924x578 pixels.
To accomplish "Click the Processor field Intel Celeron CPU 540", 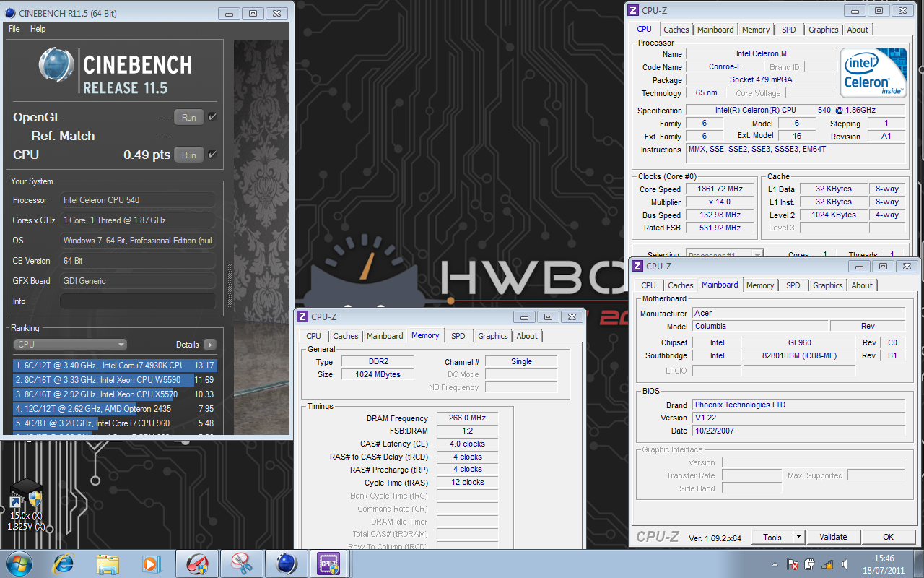I will tap(137, 200).
